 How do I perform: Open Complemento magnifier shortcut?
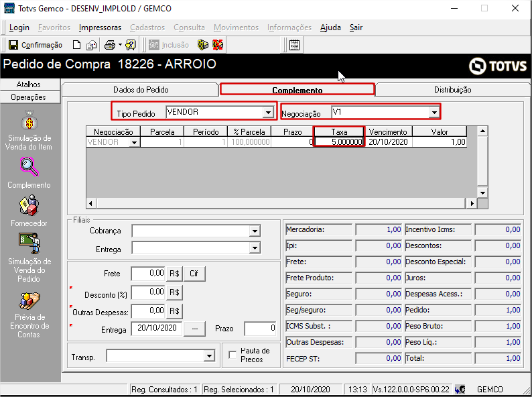(x=29, y=173)
